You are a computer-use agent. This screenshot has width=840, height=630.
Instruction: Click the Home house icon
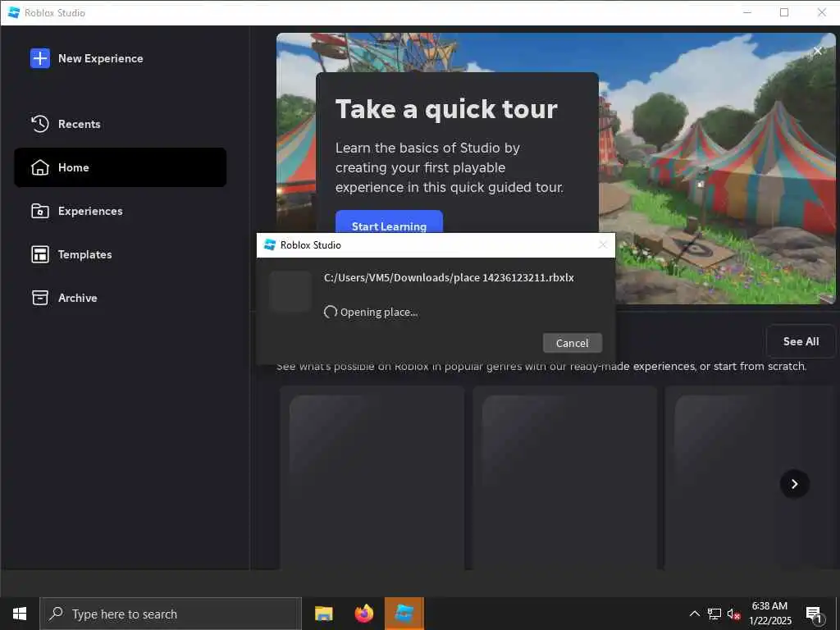pos(40,167)
